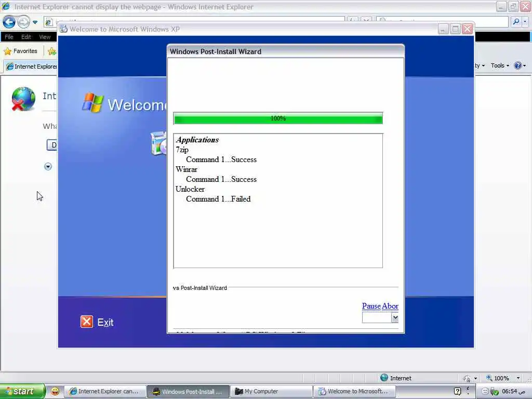Image resolution: width=532 pixels, height=399 pixels.
Task: Click the 100% green progress bar
Action: (x=278, y=118)
